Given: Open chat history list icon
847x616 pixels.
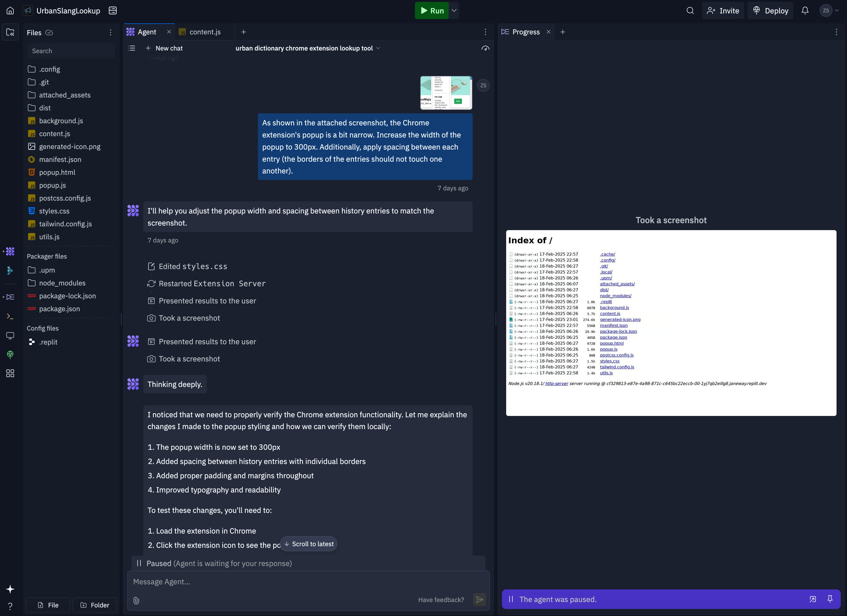Looking at the screenshot, I should [x=132, y=48].
